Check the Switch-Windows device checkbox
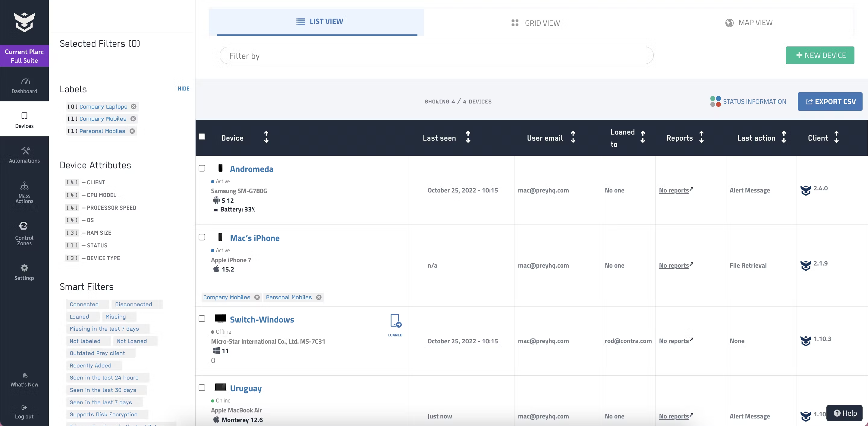 pyautogui.click(x=202, y=319)
